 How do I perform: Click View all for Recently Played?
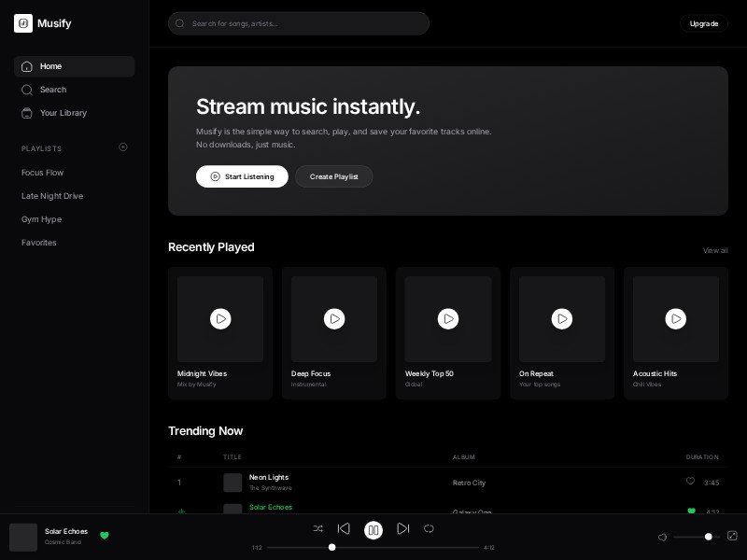pyautogui.click(x=715, y=250)
